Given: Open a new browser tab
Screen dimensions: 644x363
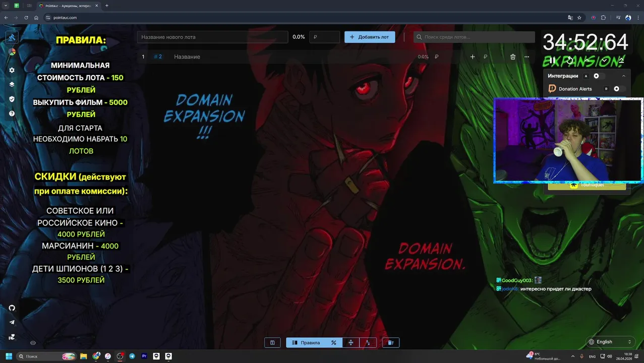Looking at the screenshot, I should [106, 6].
